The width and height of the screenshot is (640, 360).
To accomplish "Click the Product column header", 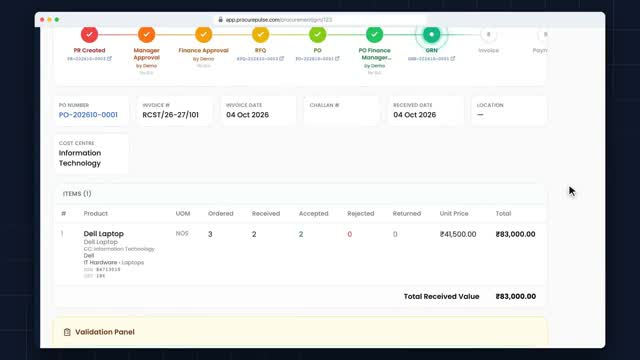I will pos(96,213).
